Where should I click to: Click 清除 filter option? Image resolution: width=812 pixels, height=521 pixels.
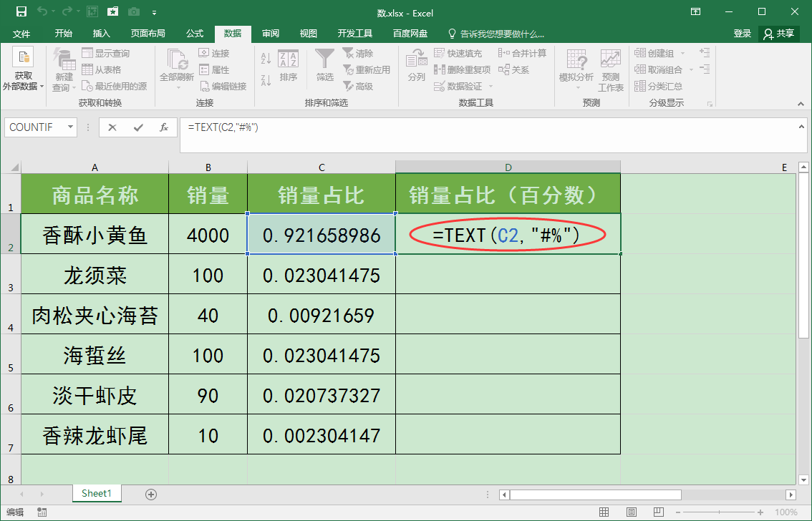pos(358,53)
